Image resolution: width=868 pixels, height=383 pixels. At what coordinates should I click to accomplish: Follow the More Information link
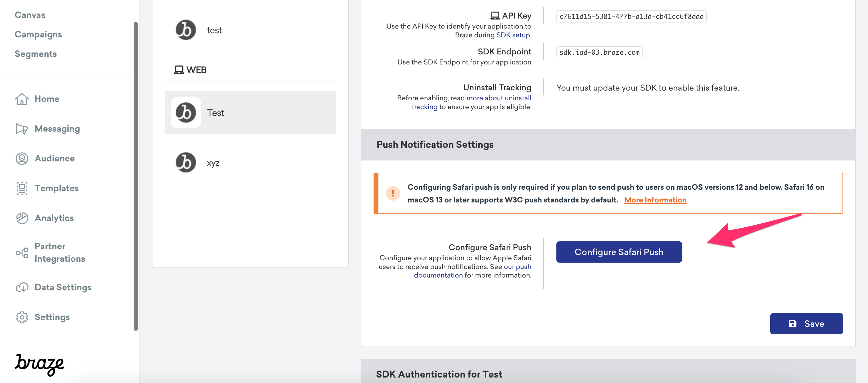click(x=655, y=200)
